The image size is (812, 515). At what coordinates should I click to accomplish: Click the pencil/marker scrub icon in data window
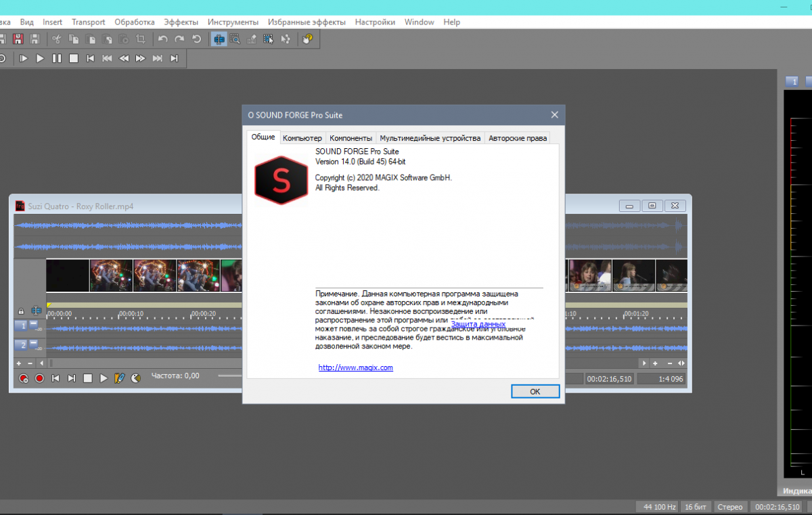tap(120, 378)
